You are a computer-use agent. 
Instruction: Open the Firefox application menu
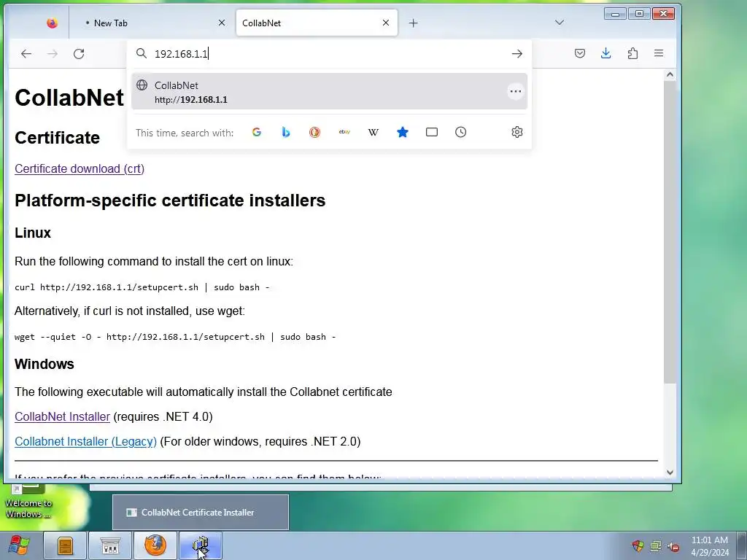[659, 53]
